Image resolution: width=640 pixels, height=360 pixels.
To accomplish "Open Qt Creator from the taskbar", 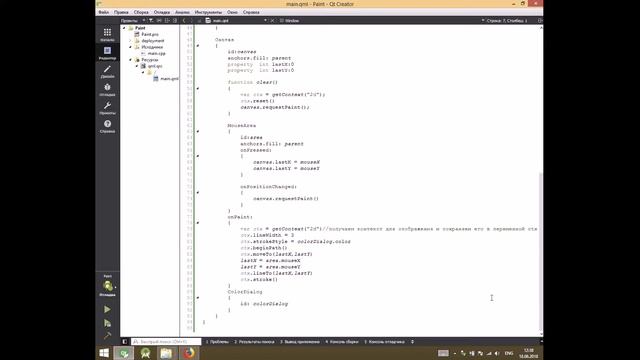I will (124, 353).
